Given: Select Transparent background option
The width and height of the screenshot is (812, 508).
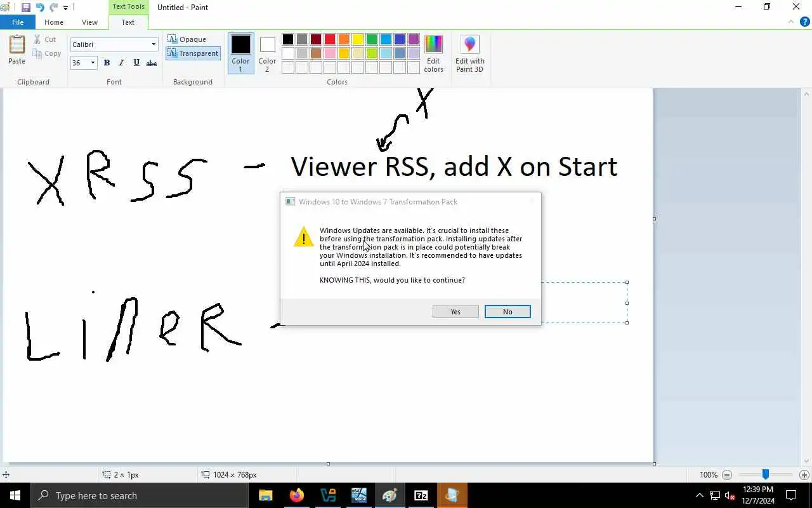Looking at the screenshot, I should [193, 53].
